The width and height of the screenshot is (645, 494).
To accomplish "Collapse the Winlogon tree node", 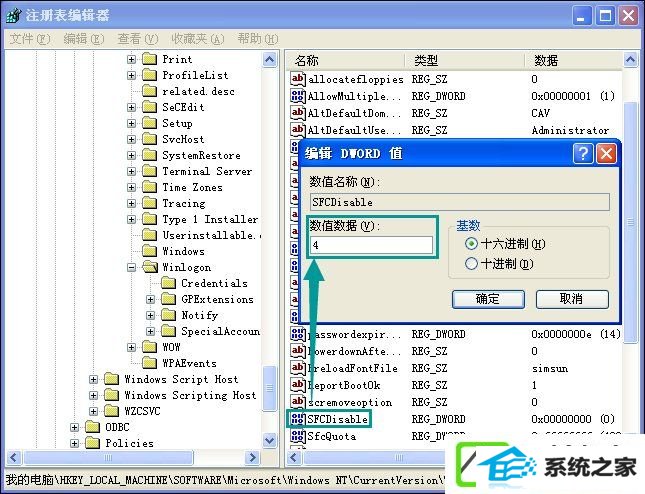I will pos(131,267).
